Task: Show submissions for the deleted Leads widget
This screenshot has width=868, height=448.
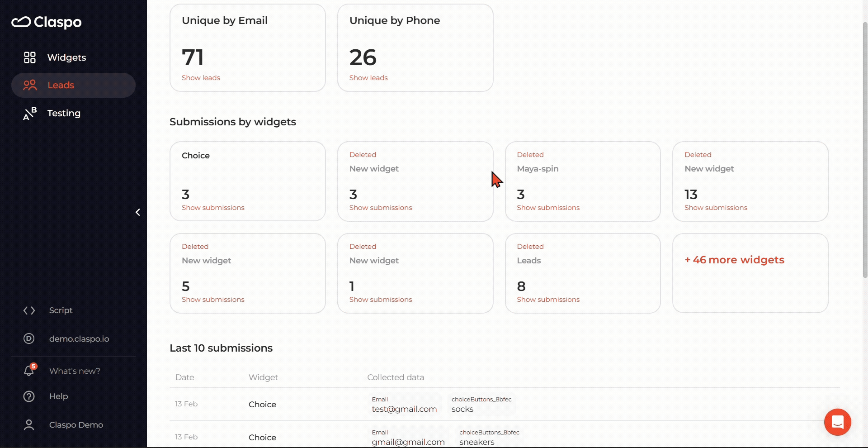Action: click(x=548, y=300)
